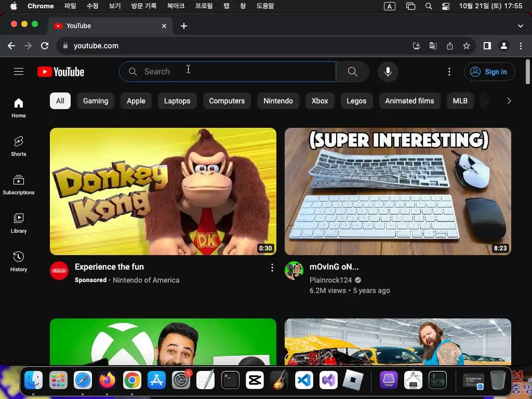Screen dimensions: 532x399
Task: Open Library in the sidebar
Action: (19, 223)
